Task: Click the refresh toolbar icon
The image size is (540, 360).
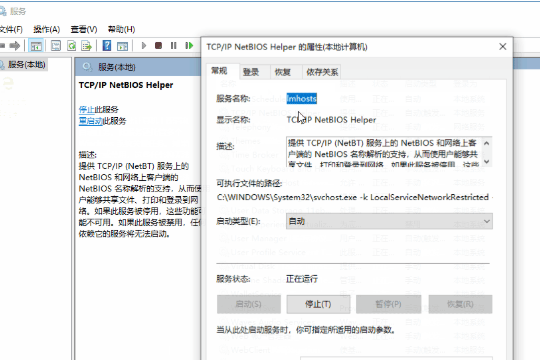Action: pos(71,45)
